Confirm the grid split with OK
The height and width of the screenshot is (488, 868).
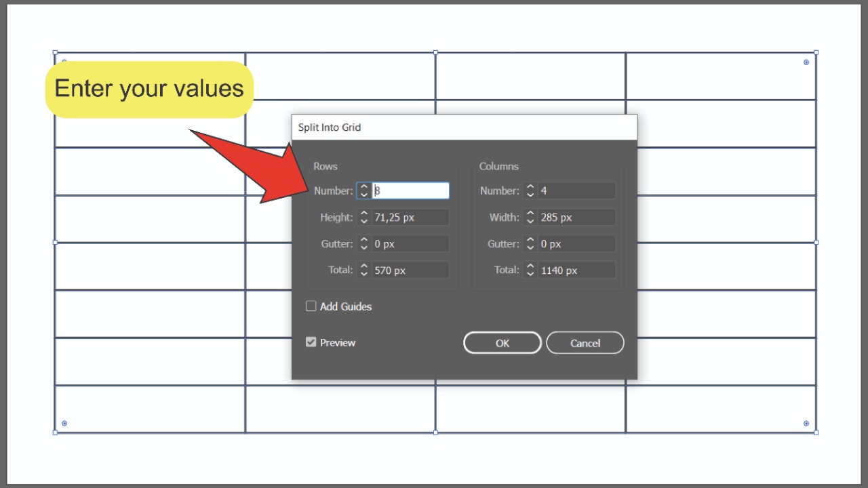pos(502,342)
